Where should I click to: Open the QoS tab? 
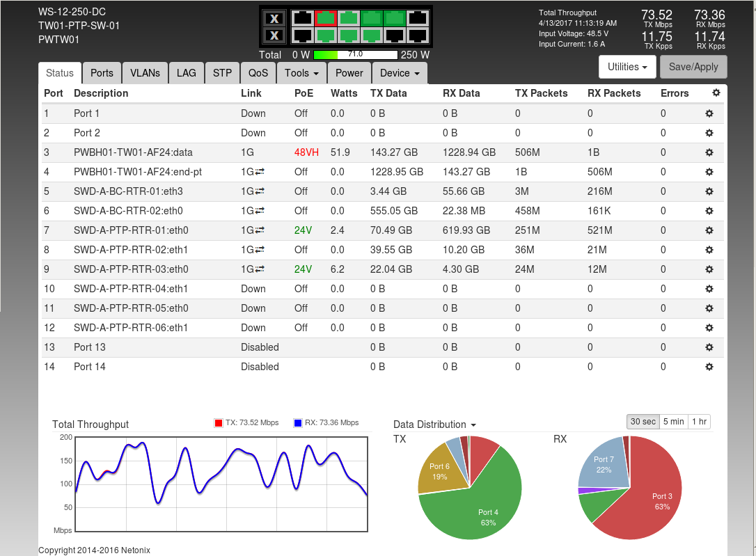[258, 73]
